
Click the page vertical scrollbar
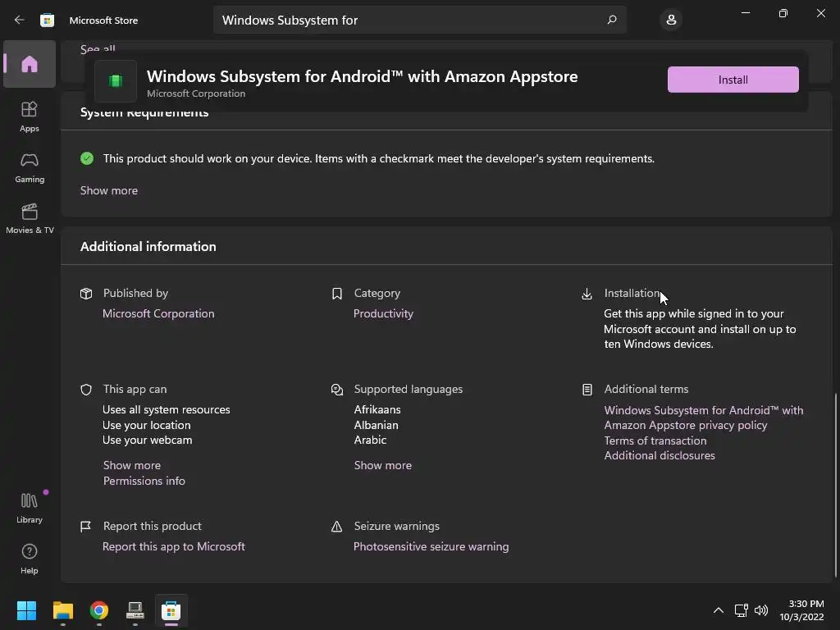(x=836, y=486)
